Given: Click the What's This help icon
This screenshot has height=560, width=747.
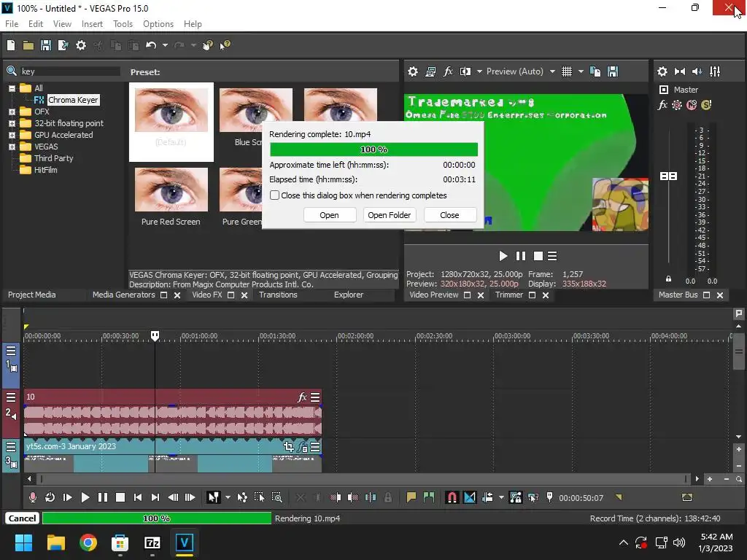Looking at the screenshot, I should coord(225,45).
